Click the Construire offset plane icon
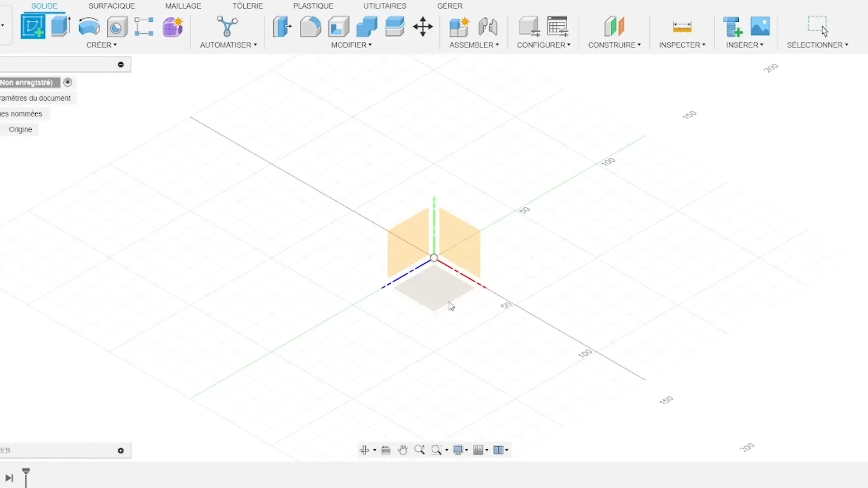868x488 pixels. point(614,27)
